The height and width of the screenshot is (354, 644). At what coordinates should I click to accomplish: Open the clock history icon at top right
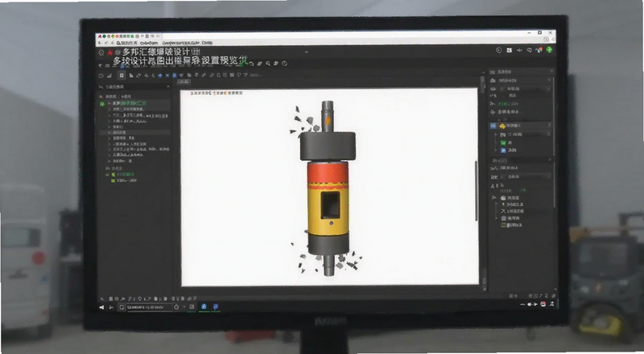click(499, 50)
